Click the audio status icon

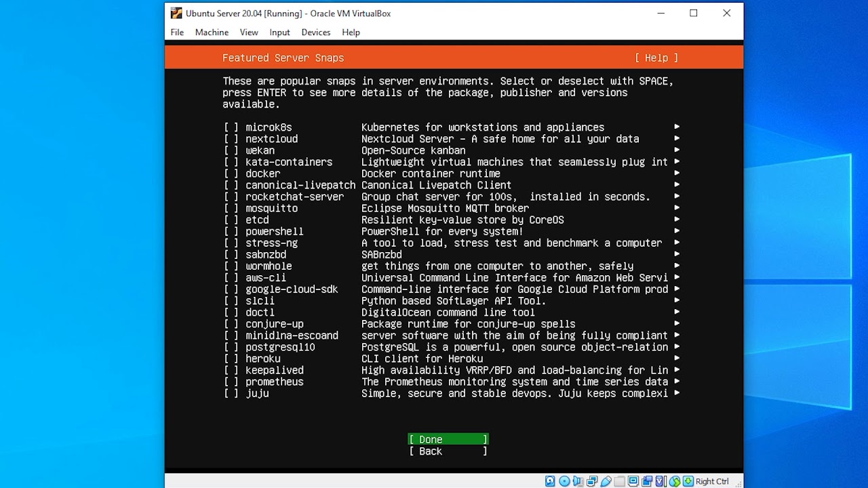[578, 481]
